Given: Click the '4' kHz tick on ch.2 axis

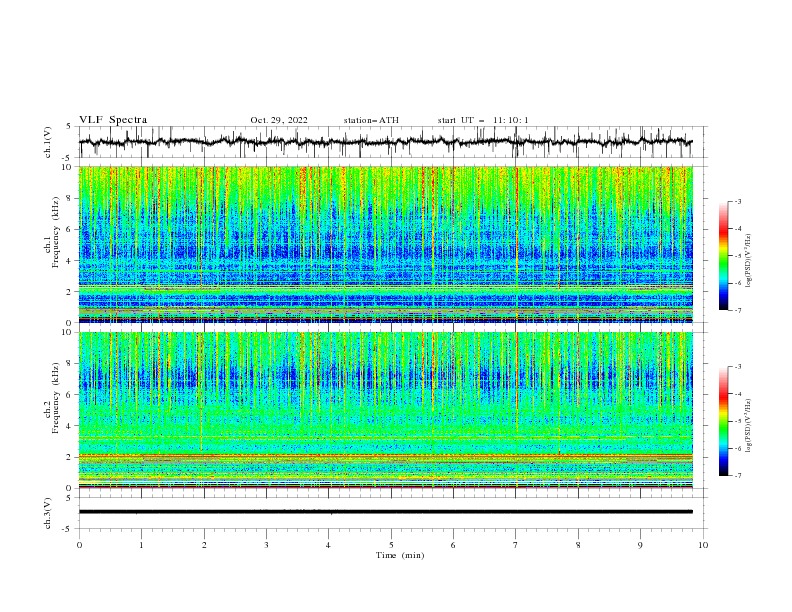Looking at the screenshot, I should (70, 426).
